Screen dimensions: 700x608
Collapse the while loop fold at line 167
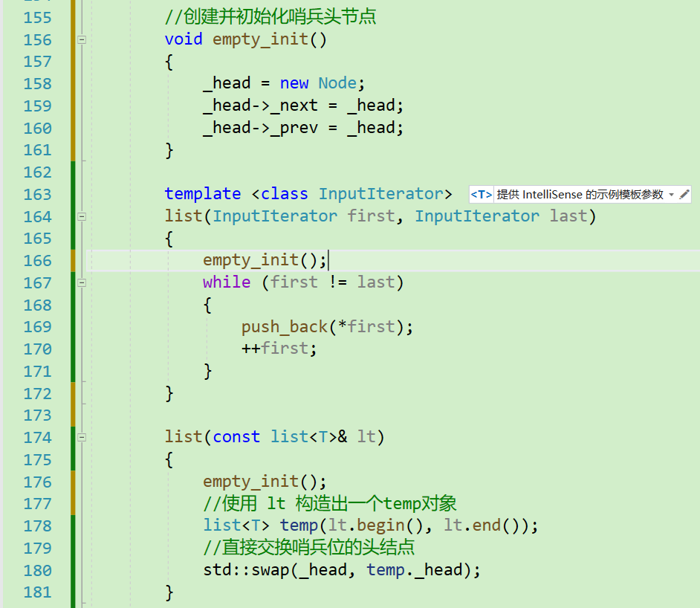pyautogui.click(x=82, y=282)
